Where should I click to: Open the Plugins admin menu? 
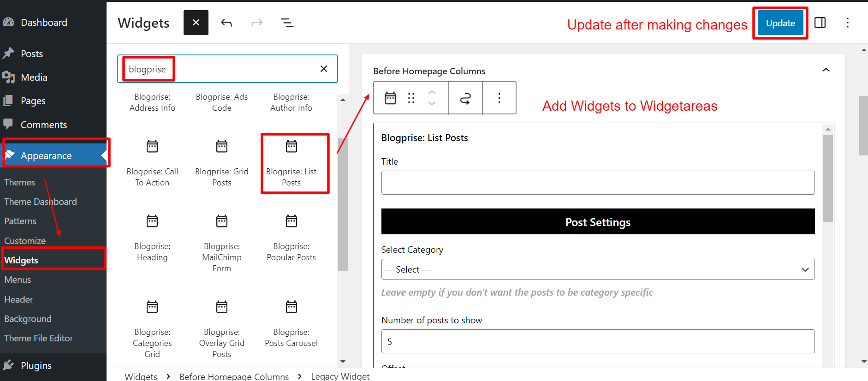pos(36,365)
